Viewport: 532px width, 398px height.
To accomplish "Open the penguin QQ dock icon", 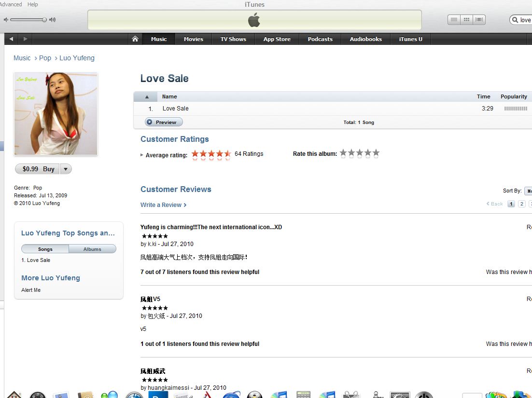I will point(254,395).
